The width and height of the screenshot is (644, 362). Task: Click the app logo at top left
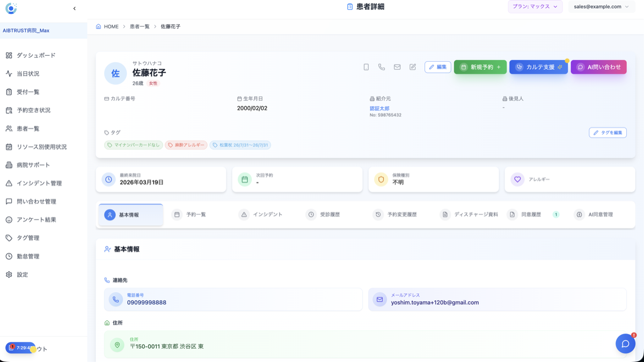11,8
